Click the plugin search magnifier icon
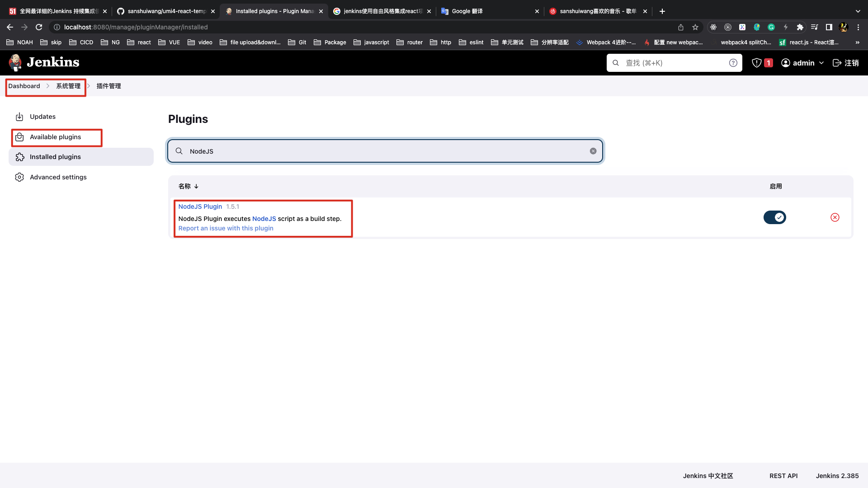Image resolution: width=868 pixels, height=488 pixels. coord(179,151)
